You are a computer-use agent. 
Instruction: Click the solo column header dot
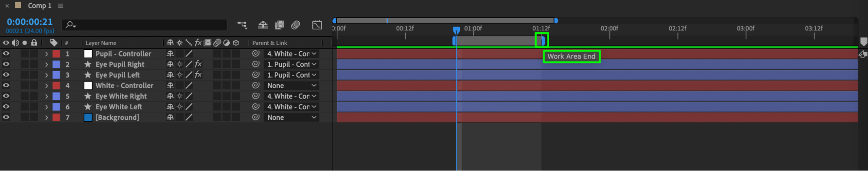25,43
